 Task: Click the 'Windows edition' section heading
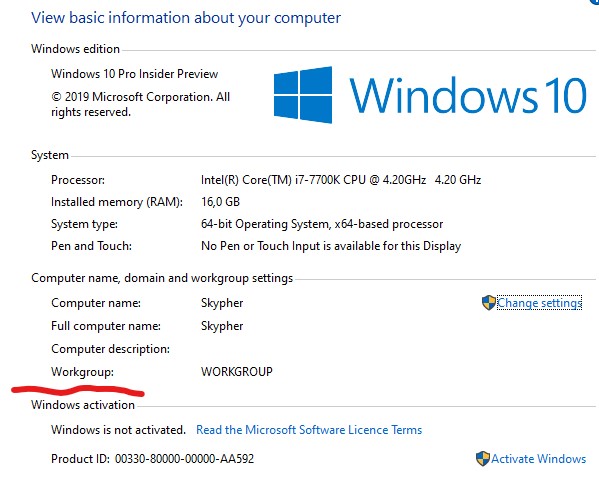point(75,49)
